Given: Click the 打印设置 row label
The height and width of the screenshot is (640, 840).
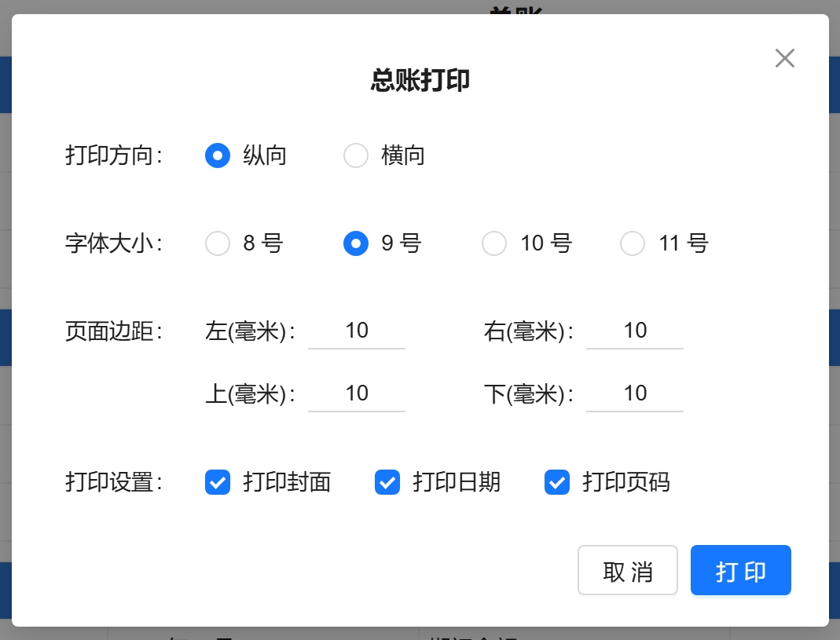Looking at the screenshot, I should 113,482.
